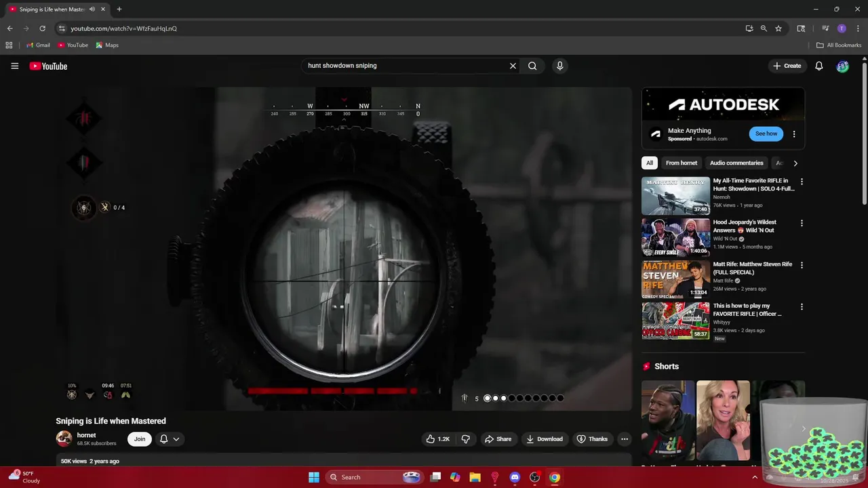Open Chrome profile avatar T
This screenshot has height=488, width=868.
(842, 28)
